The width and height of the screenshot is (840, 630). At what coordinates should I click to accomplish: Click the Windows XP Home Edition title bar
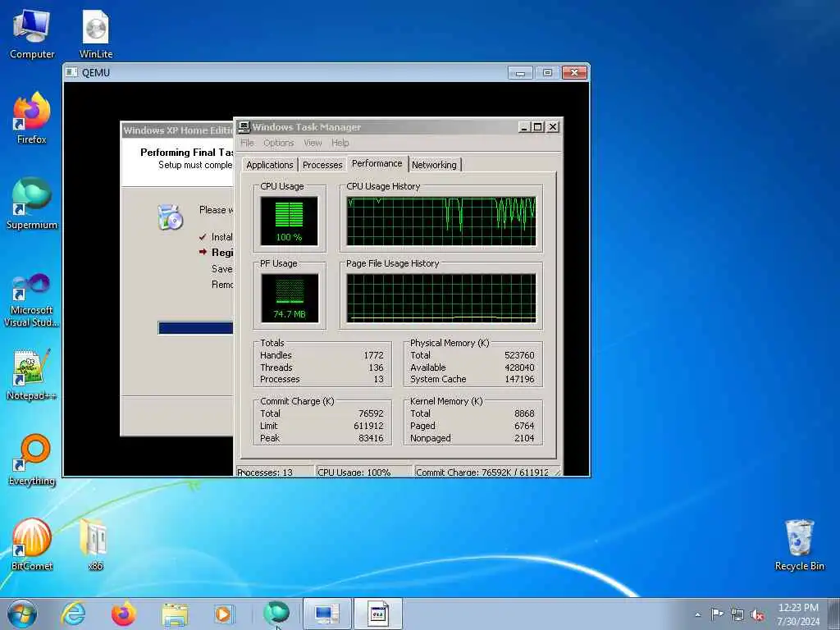tap(177, 130)
